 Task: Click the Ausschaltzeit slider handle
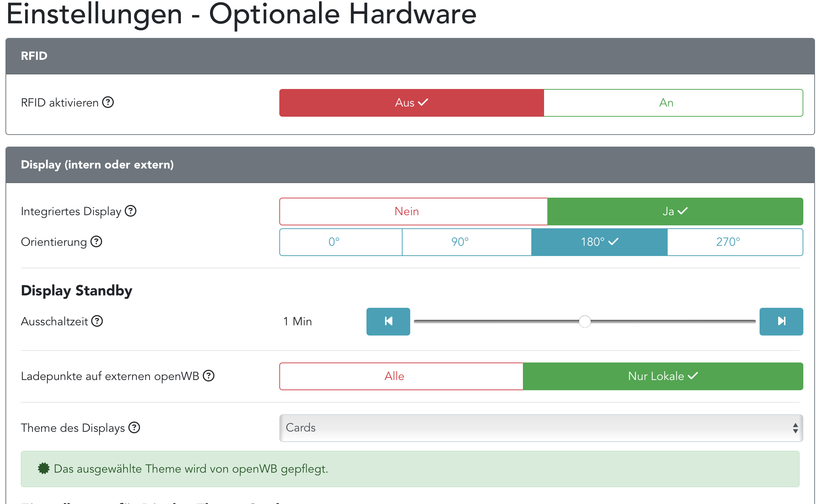(x=585, y=321)
